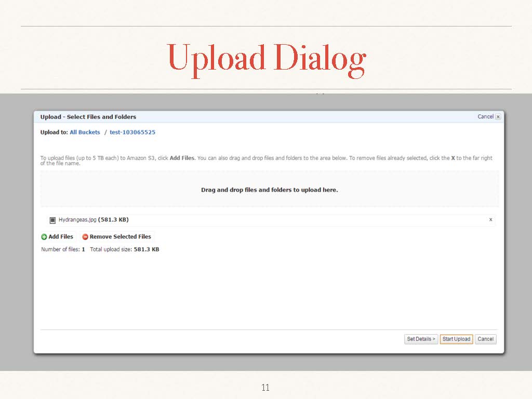Open the test-103065525 bucket link

pos(132,132)
